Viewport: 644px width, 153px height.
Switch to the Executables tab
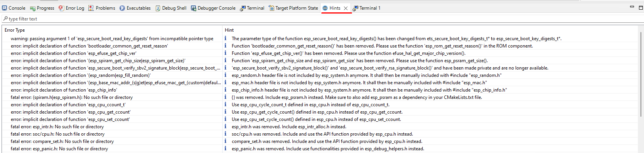[x=135, y=8]
